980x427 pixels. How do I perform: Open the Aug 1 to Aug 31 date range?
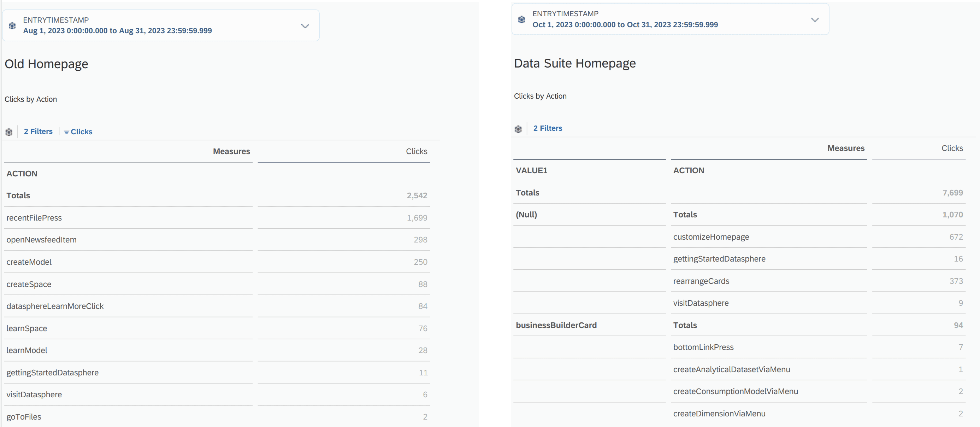tap(117, 31)
